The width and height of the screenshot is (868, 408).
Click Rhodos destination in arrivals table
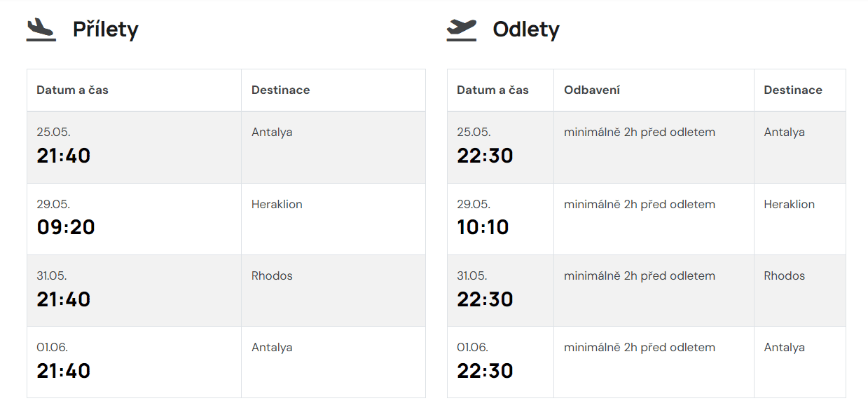coord(272,276)
